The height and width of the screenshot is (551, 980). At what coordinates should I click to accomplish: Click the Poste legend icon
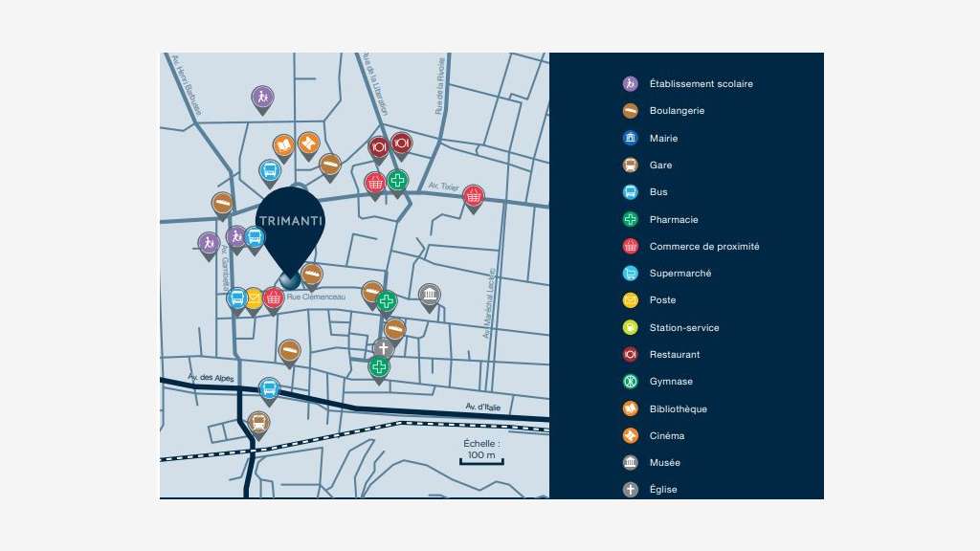tap(631, 300)
